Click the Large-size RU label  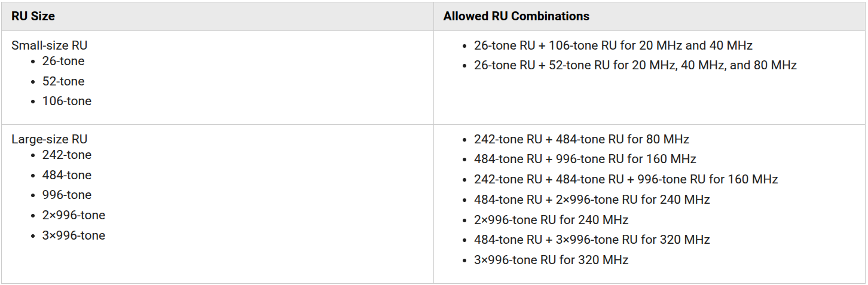pos(50,139)
